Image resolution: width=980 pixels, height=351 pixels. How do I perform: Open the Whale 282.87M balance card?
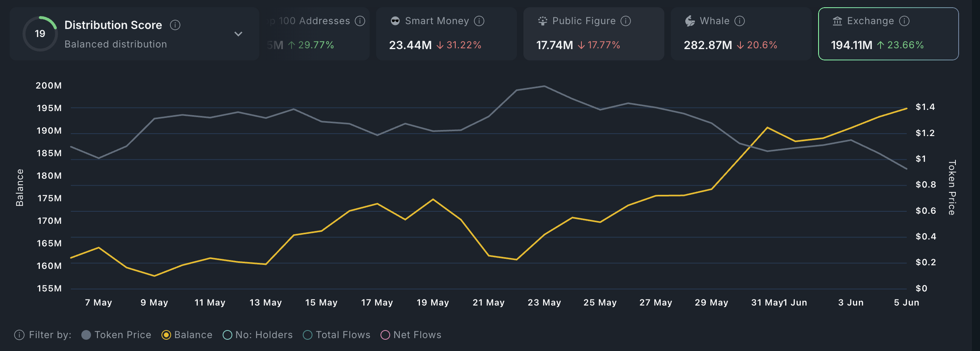pyautogui.click(x=741, y=34)
